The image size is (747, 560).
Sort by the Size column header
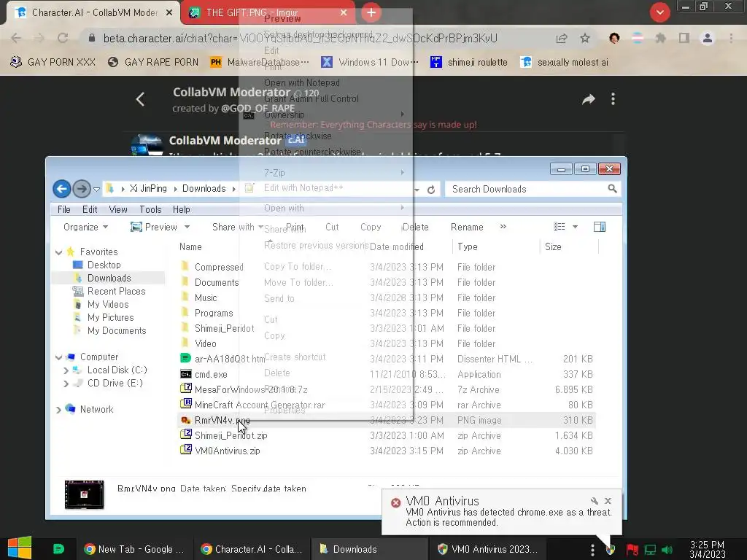tap(553, 246)
